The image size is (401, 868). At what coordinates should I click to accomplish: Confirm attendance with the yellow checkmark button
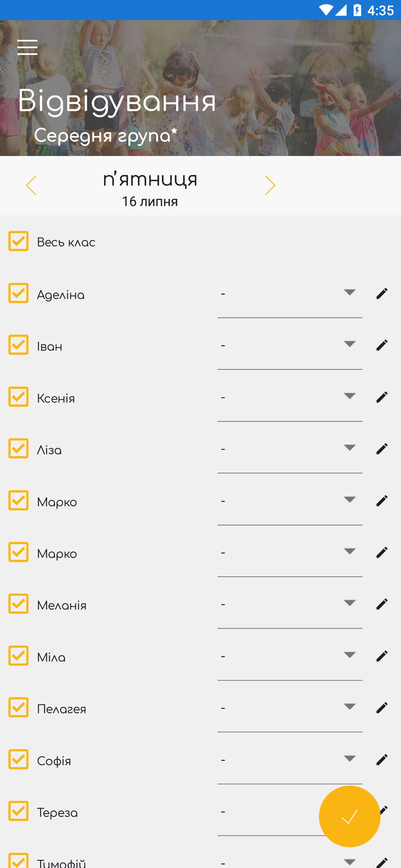pyautogui.click(x=349, y=816)
